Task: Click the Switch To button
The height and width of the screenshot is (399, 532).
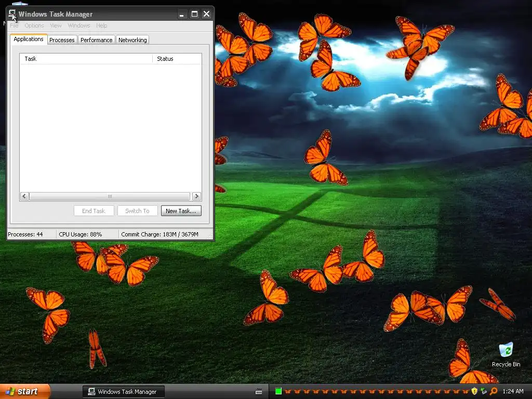Action: point(137,211)
